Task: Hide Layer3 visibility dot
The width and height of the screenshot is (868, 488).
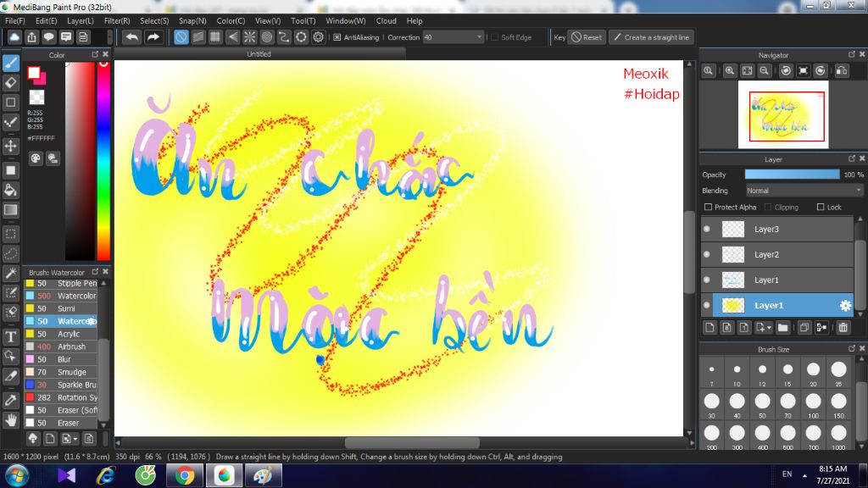Action: [707, 229]
